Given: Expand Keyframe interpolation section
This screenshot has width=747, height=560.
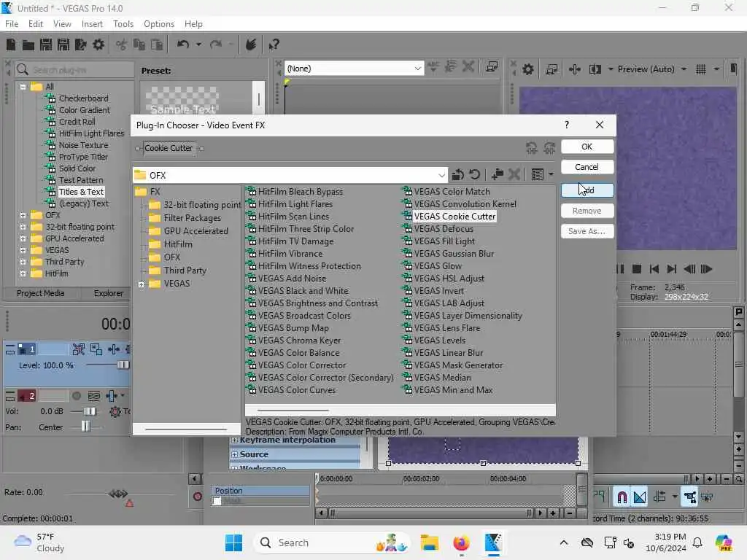Looking at the screenshot, I should point(234,440).
